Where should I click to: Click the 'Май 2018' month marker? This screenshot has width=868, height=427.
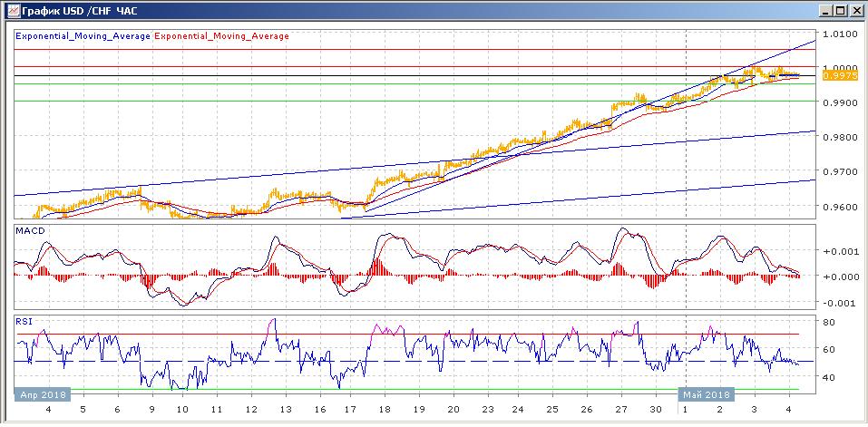(707, 394)
